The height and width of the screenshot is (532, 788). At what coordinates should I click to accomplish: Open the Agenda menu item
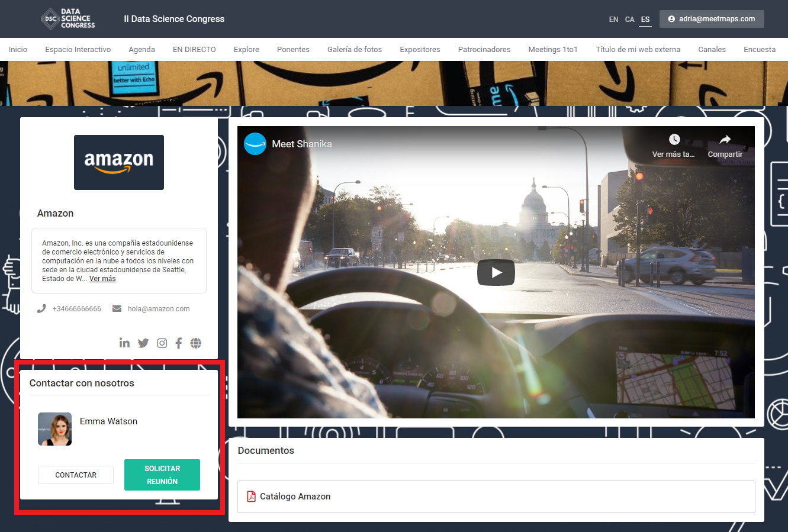tap(142, 49)
